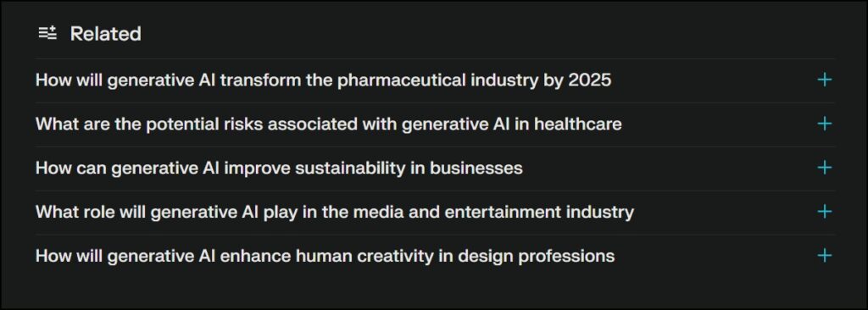Expand the pharmaceutical industry question with its plus icon
This screenshot has height=310, width=868.
point(824,80)
